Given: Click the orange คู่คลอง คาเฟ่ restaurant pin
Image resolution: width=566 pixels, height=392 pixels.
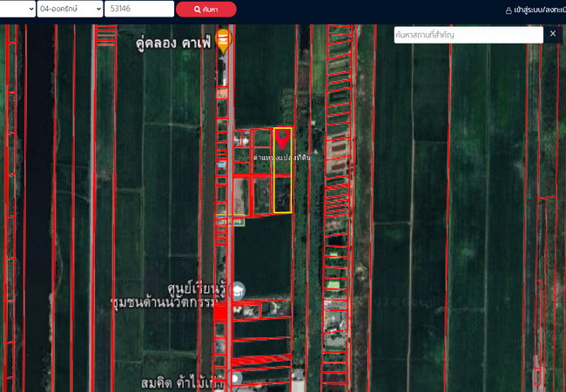Looking at the screenshot, I should [x=223, y=41].
